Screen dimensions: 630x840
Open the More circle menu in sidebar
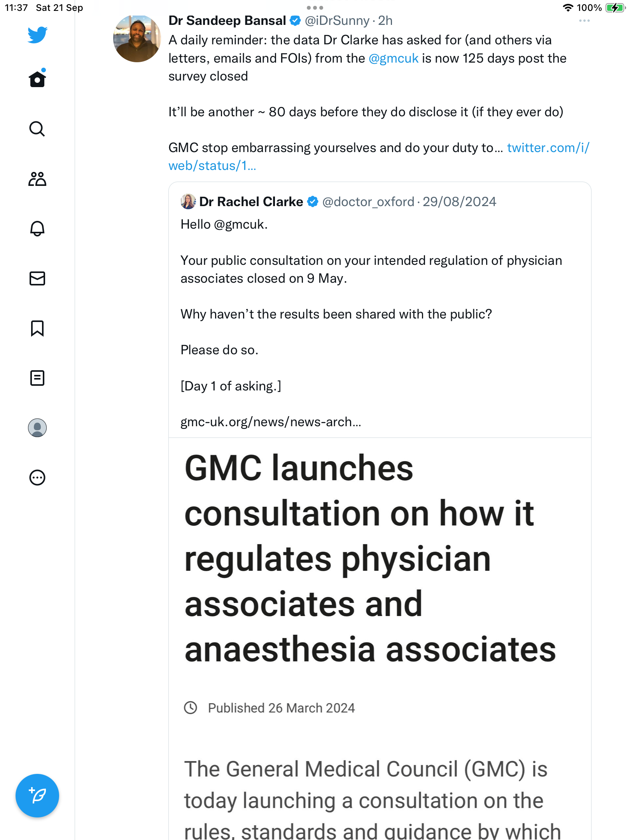click(37, 478)
